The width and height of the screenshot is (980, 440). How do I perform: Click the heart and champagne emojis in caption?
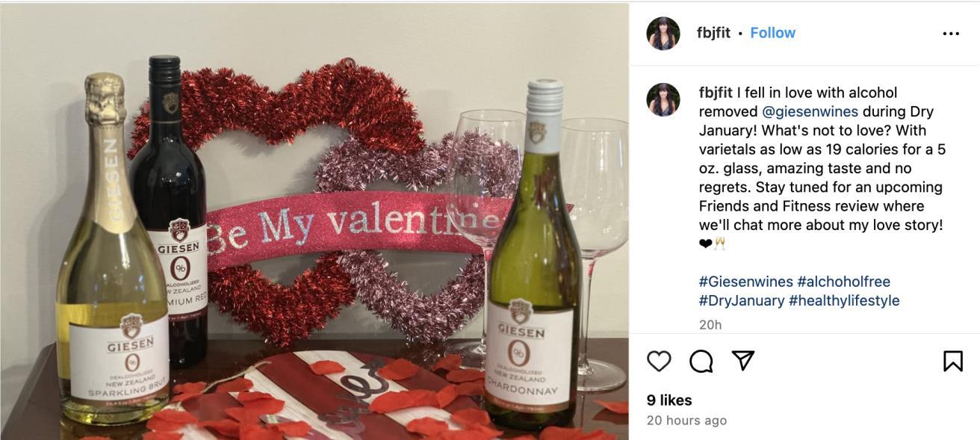click(x=713, y=244)
